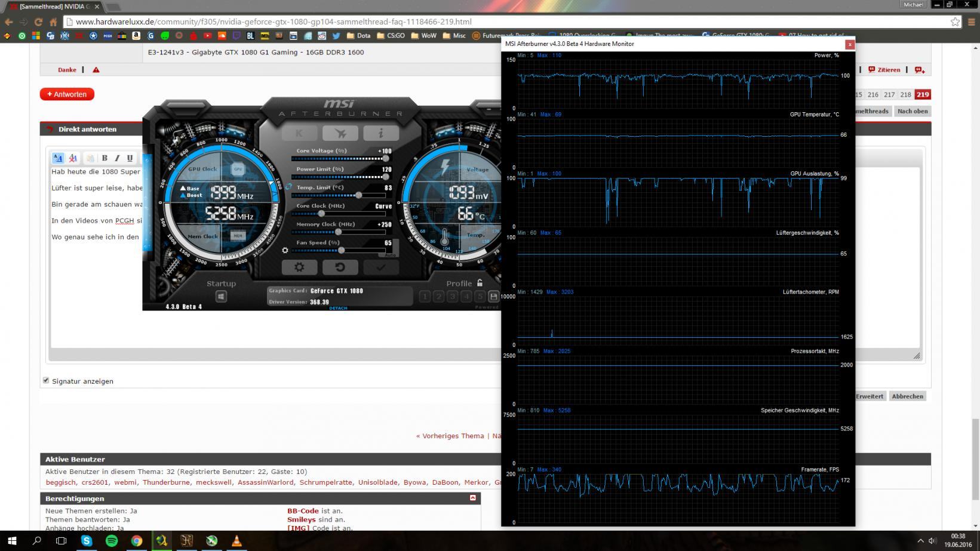The height and width of the screenshot is (551, 980).
Task: Toggle the Signatur anzeigen checkbox
Action: point(46,380)
